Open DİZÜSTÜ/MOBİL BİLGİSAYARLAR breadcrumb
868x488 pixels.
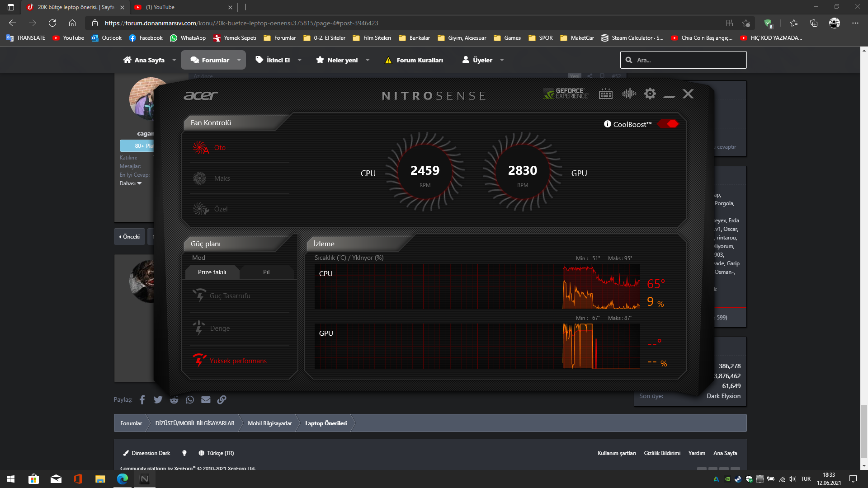(195, 423)
